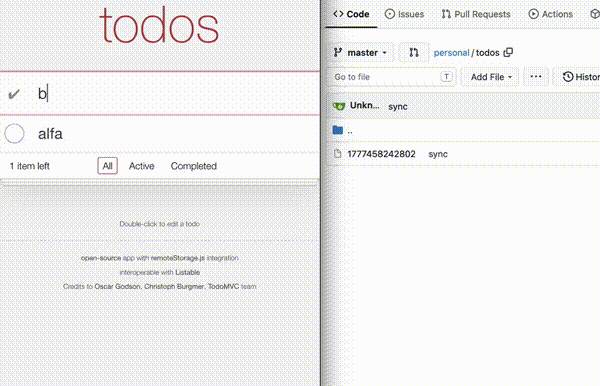600x386 pixels.
Task: Click the Unkn... commit author name
Action: pyautogui.click(x=364, y=106)
